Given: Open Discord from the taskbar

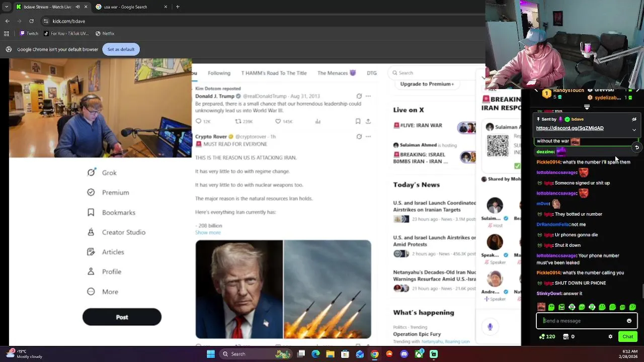Looking at the screenshot, I should coord(404,354).
